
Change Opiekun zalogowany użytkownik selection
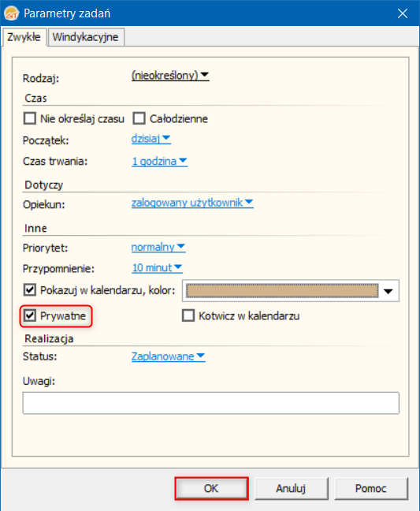[x=192, y=203]
